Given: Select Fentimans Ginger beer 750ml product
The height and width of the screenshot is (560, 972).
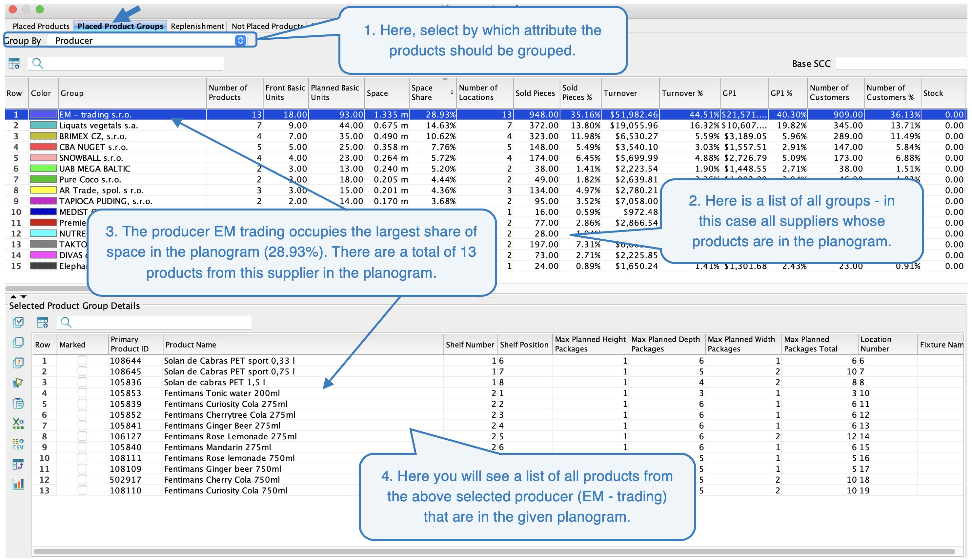Looking at the screenshot, I should (223, 469).
